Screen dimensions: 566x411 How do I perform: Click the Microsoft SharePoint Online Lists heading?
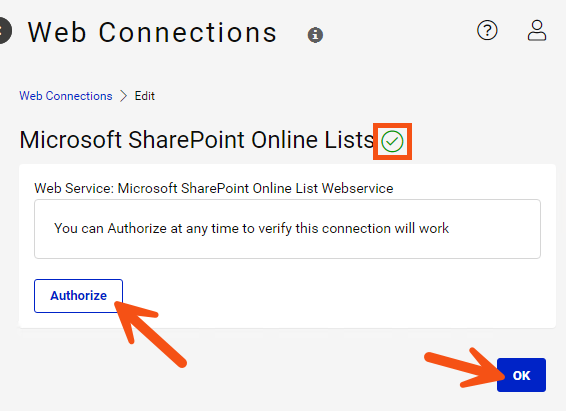(x=197, y=140)
